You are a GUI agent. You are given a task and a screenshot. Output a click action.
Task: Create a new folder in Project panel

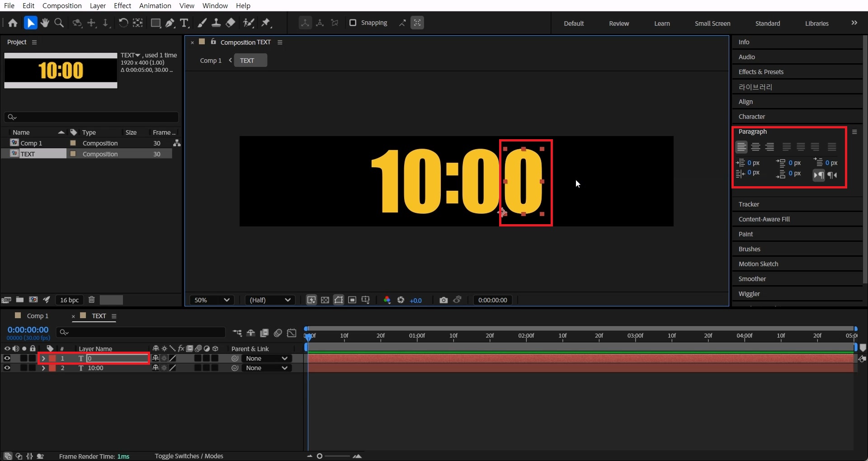tap(20, 300)
